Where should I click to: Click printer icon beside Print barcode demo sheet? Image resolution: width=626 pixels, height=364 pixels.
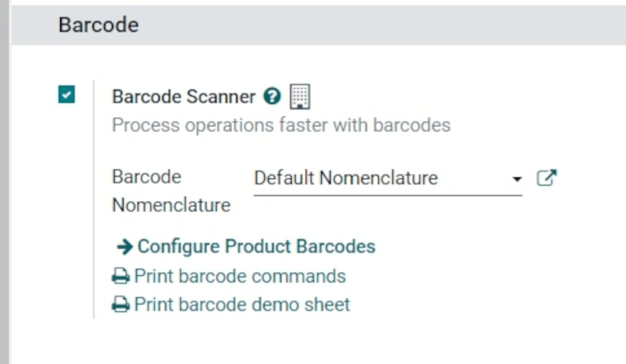[x=121, y=305]
